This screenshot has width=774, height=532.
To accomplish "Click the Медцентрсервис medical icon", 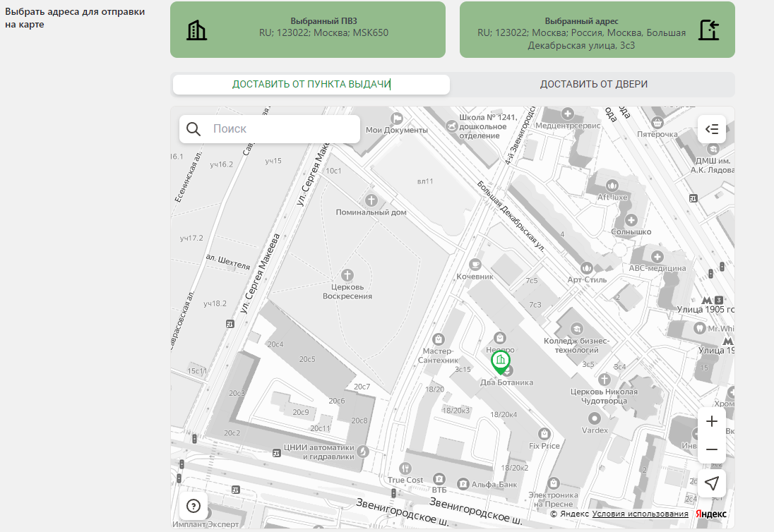I will tap(568, 114).
